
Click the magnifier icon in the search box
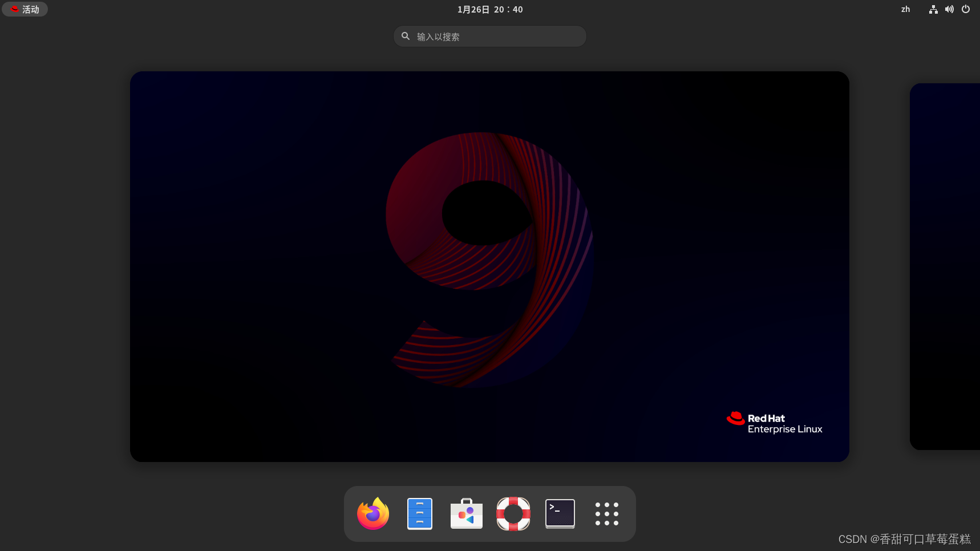point(406,36)
